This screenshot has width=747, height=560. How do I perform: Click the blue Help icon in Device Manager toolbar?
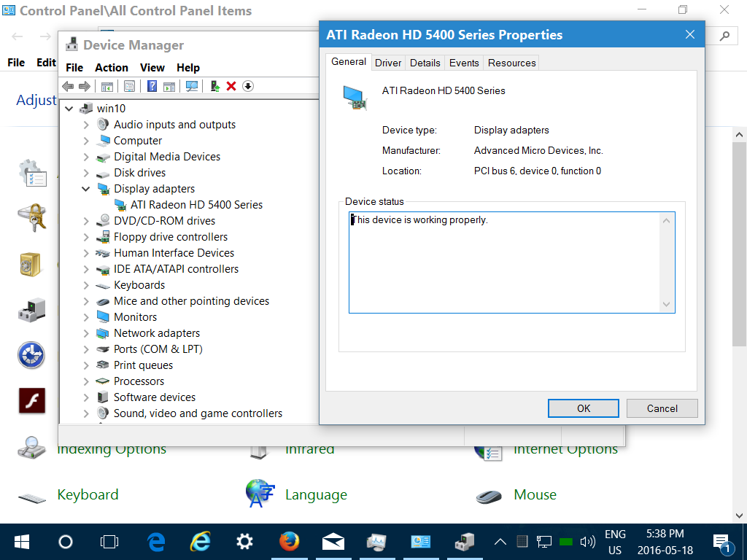(152, 86)
